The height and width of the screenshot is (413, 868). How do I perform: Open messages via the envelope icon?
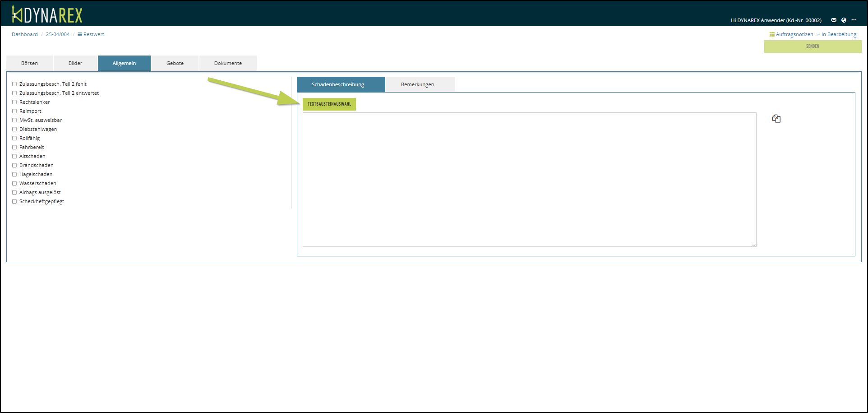click(834, 20)
